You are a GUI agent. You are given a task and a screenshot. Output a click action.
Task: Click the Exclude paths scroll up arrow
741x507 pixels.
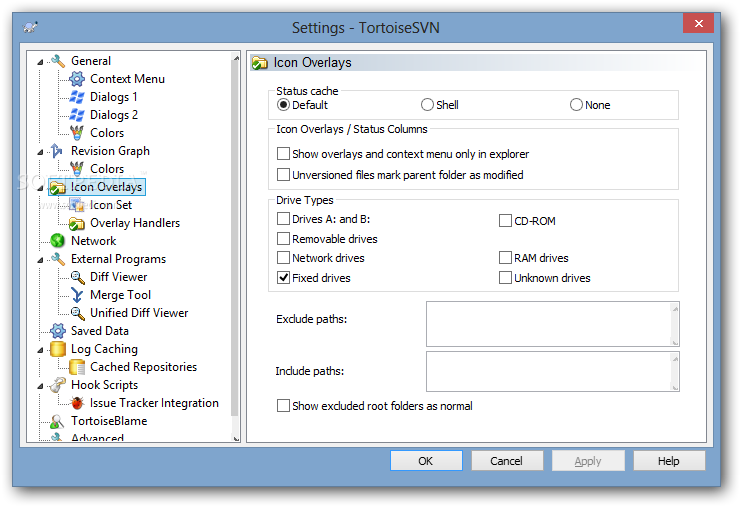tap(675, 309)
